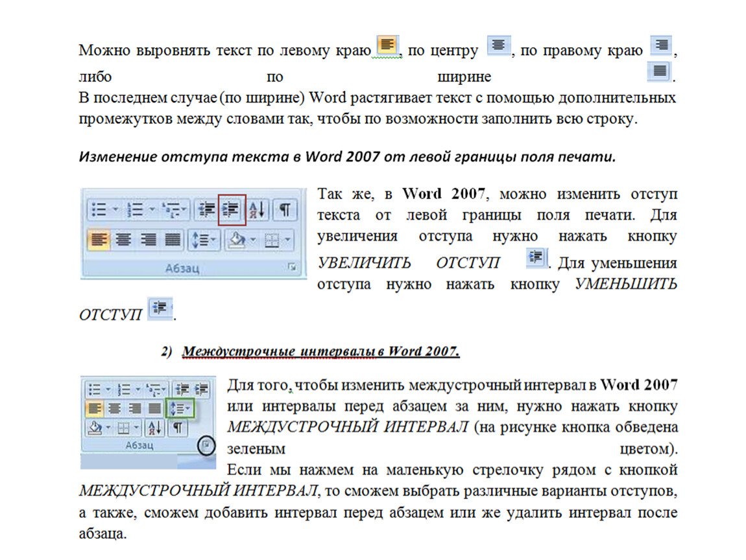746x560 pixels.
Task: Click Increase Indent icon in three-row Абзац ribbon
Action: (202, 390)
